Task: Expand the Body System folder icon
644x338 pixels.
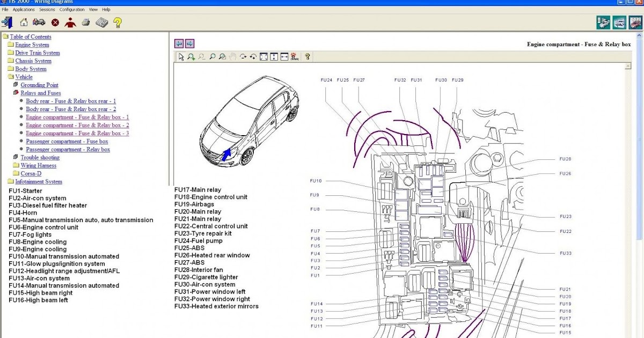Action: click(11, 69)
